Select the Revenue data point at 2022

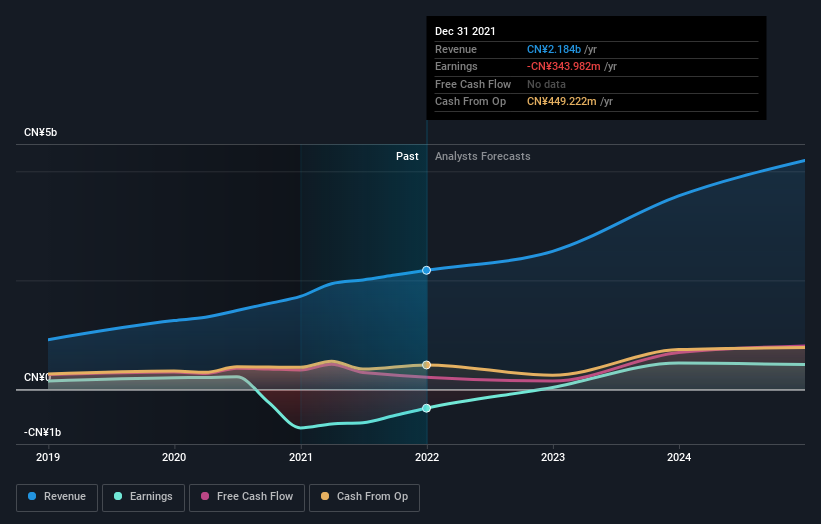point(427,270)
